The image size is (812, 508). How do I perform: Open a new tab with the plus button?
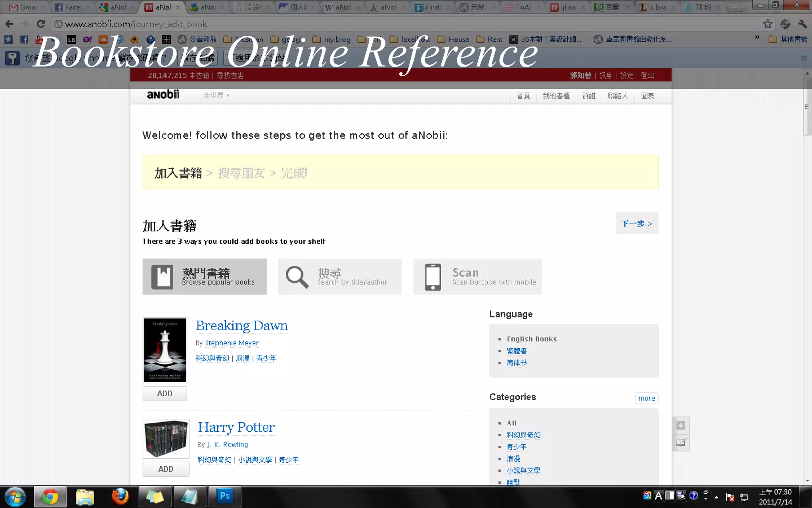(x=734, y=7)
